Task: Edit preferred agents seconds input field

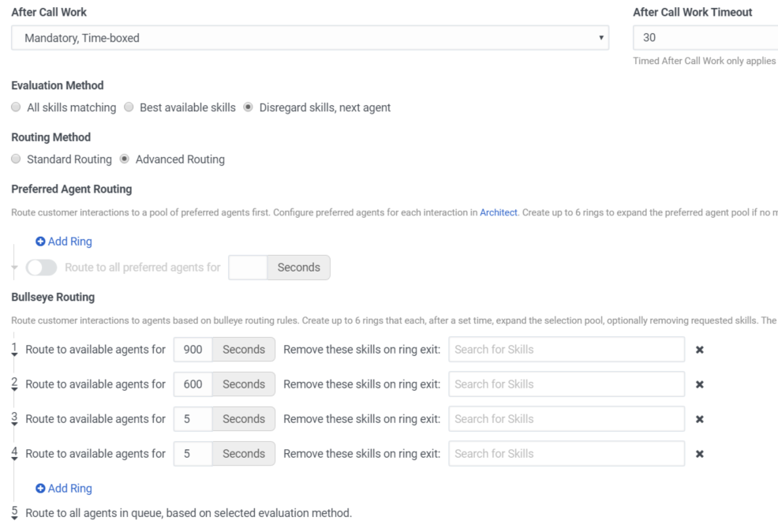Action: pyautogui.click(x=248, y=268)
